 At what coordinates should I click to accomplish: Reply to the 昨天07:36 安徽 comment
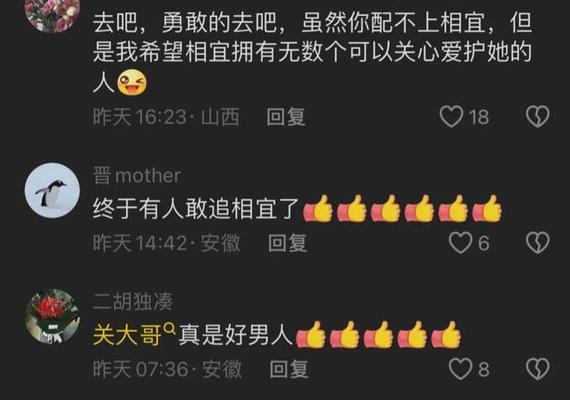point(289,369)
